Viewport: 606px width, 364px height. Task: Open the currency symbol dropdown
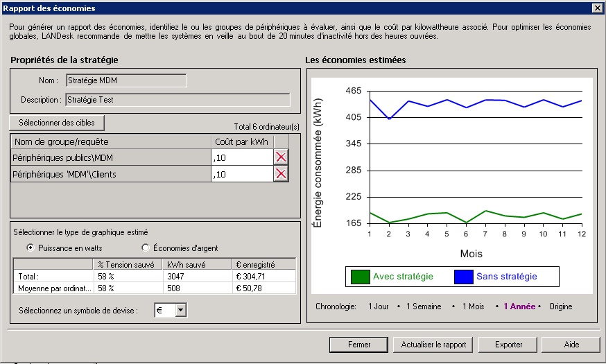coord(181,311)
